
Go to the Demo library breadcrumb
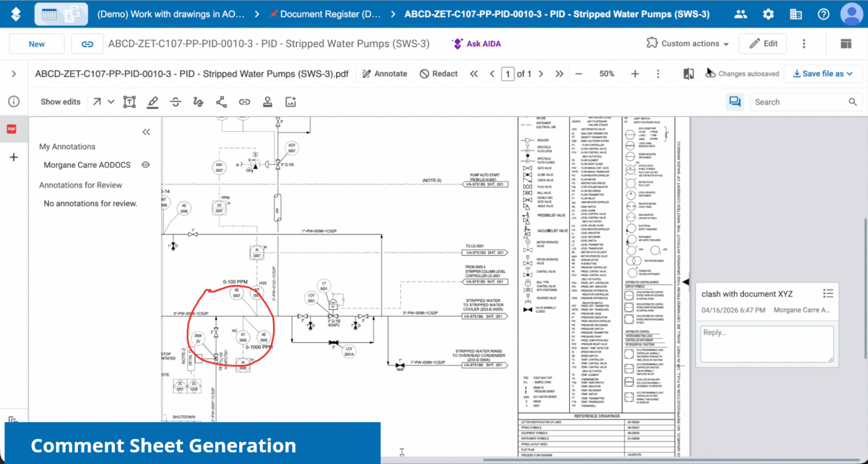171,14
